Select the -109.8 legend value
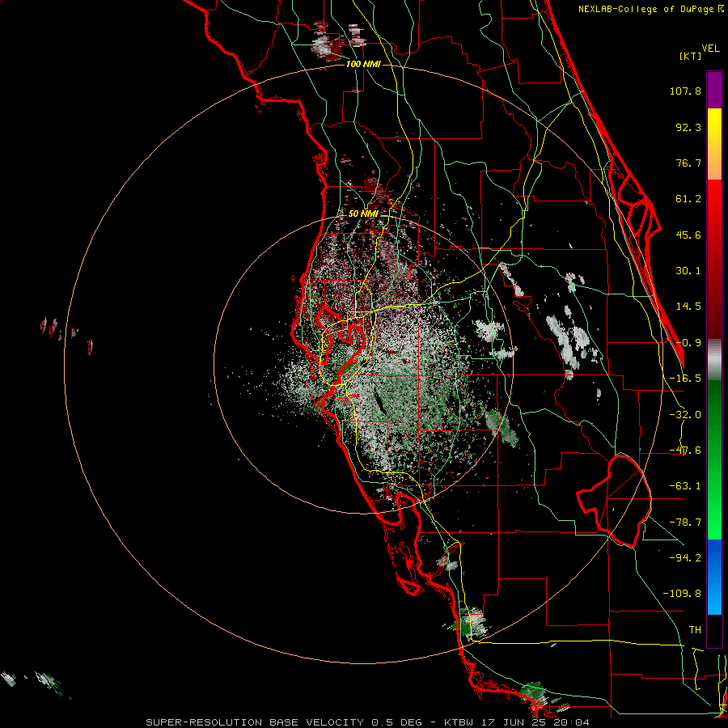The image size is (728, 728). pyautogui.click(x=682, y=594)
